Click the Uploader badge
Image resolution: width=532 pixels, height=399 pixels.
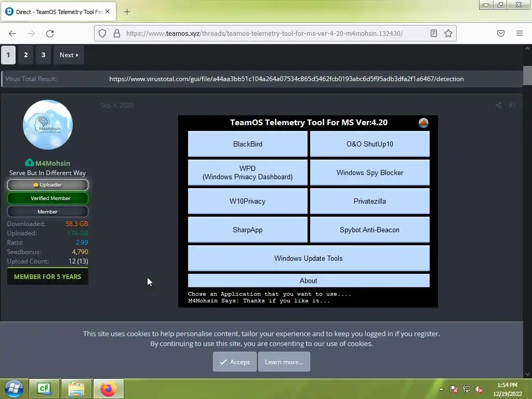pos(47,185)
